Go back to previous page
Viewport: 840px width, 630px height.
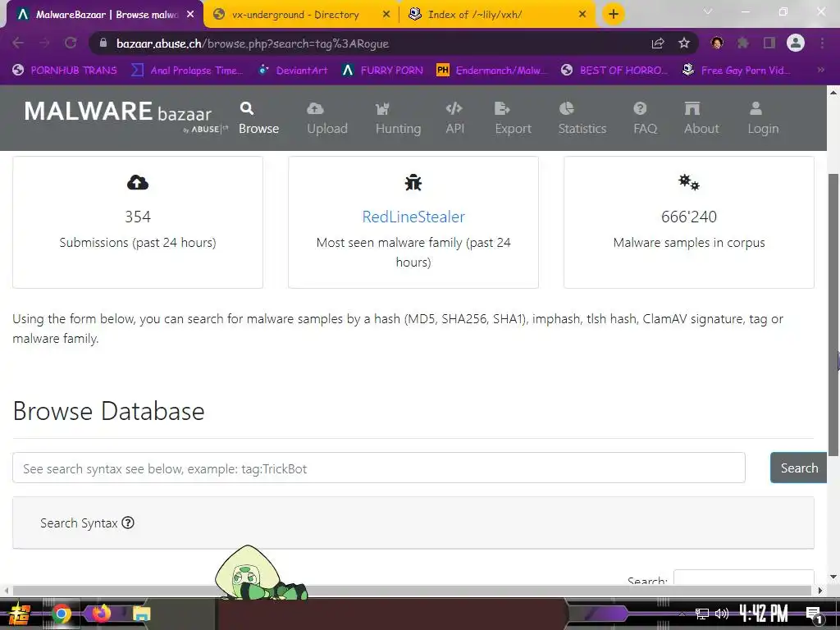pos(18,43)
